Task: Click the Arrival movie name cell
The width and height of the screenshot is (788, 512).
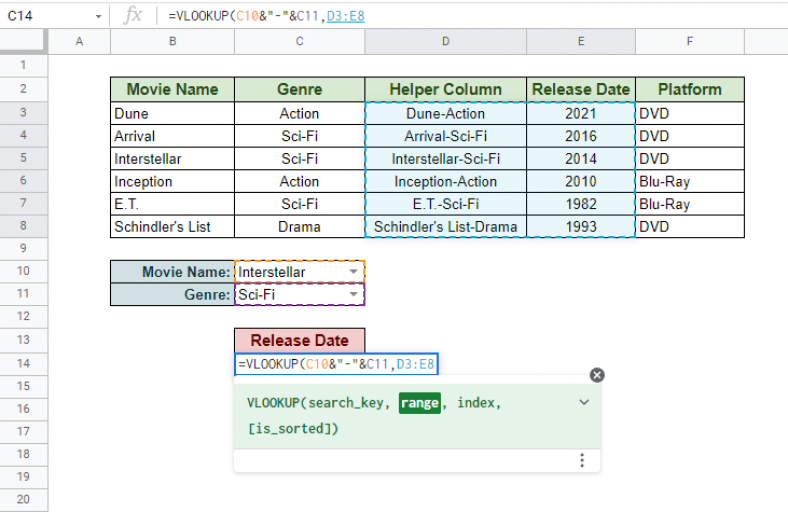Action: [172, 136]
